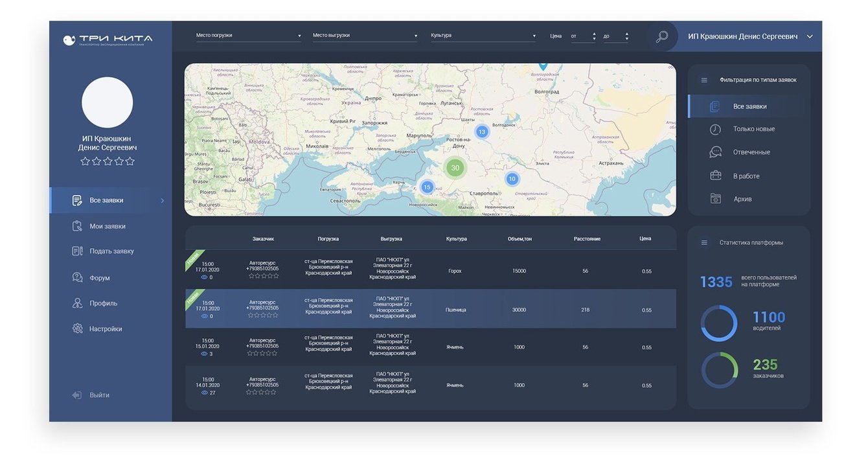Click the eye views icon in first row
Viewport: 868px width, 460px height.
[204, 277]
